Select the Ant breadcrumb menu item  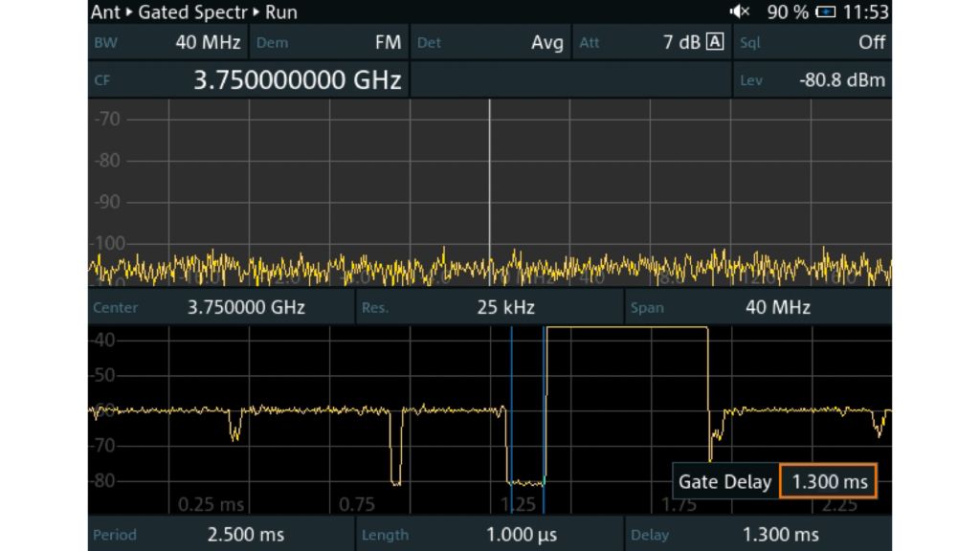click(105, 12)
